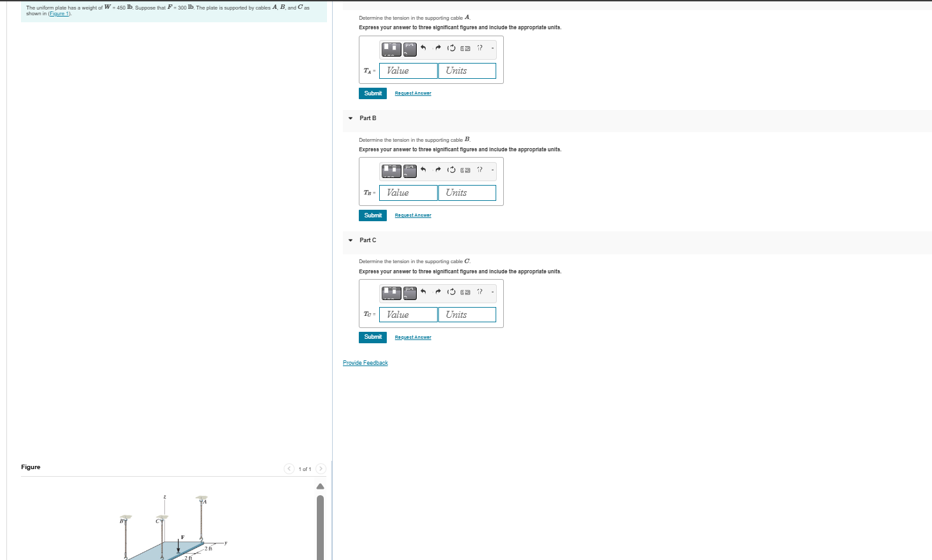Image resolution: width=932 pixels, height=560 pixels.
Task: Click the 'Part C' heading text
Action: [368, 240]
